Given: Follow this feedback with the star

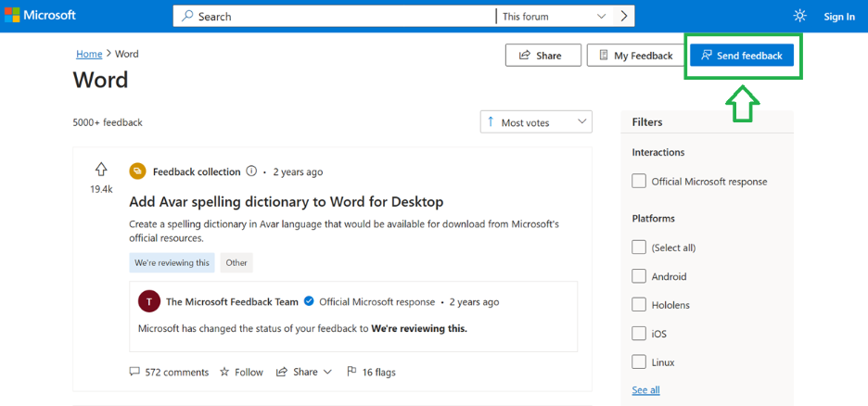Looking at the screenshot, I should (241, 372).
